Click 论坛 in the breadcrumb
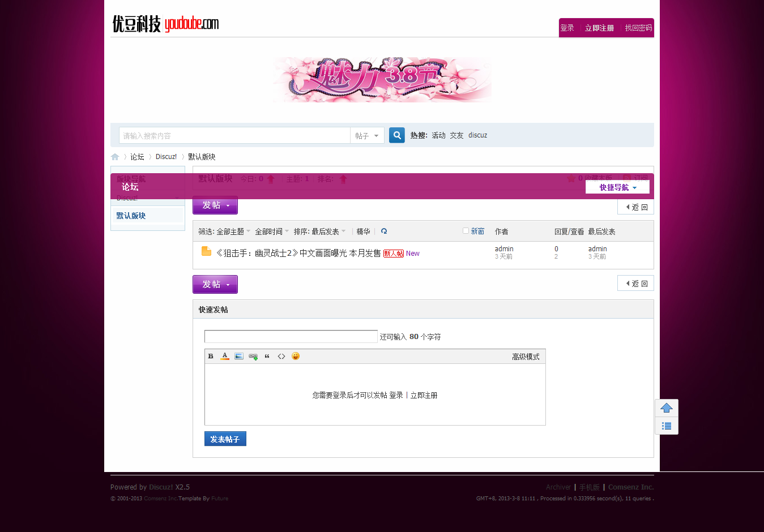Screen dimensions: 764x532 click(138, 157)
